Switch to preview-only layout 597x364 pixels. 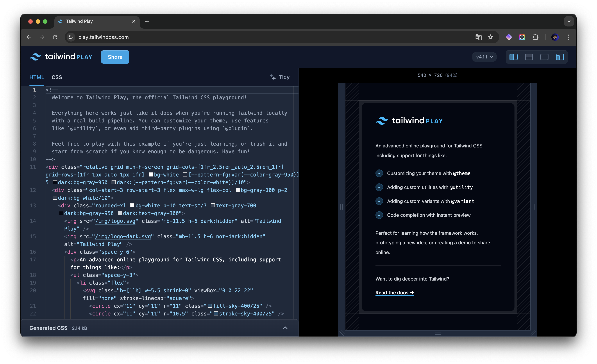tap(544, 57)
